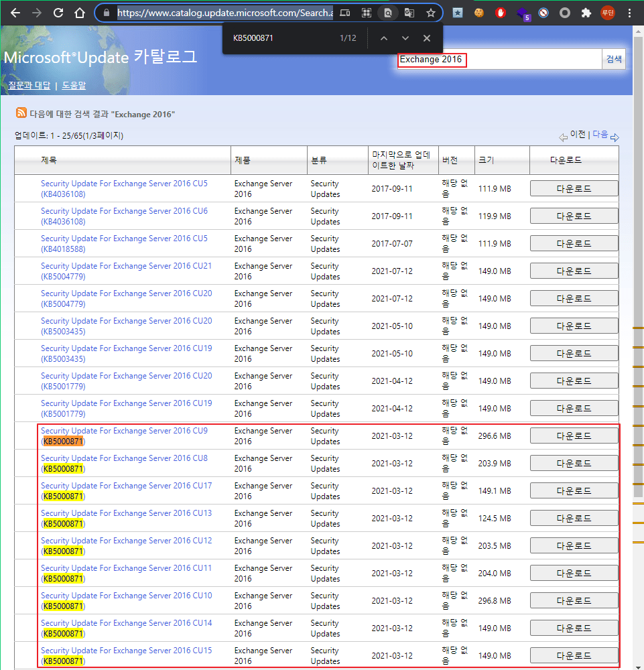Bookmark this page with star icon

pyautogui.click(x=431, y=13)
